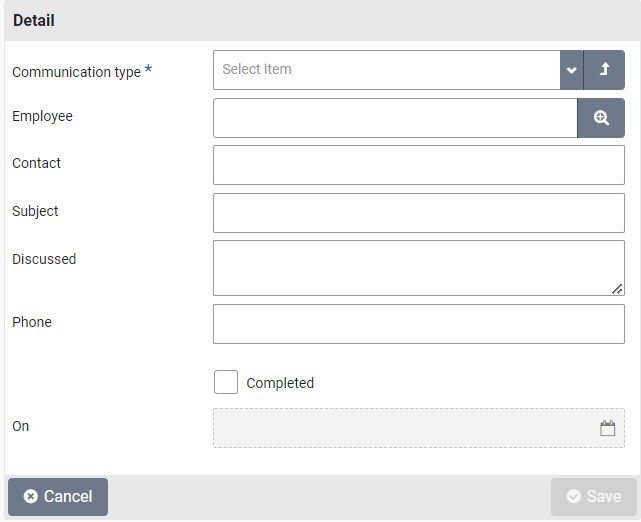Click into the Contact input field
The width and height of the screenshot is (641, 522).
418,165
